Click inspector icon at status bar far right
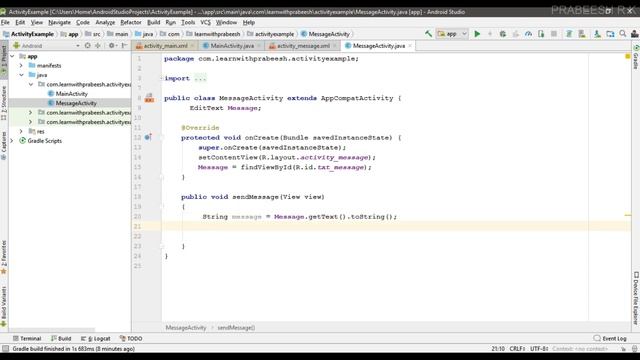Screen dimensions: 640x360 tap(635, 349)
